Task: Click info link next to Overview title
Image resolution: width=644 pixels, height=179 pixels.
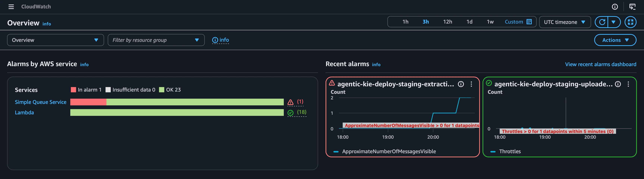Action: pos(46,24)
